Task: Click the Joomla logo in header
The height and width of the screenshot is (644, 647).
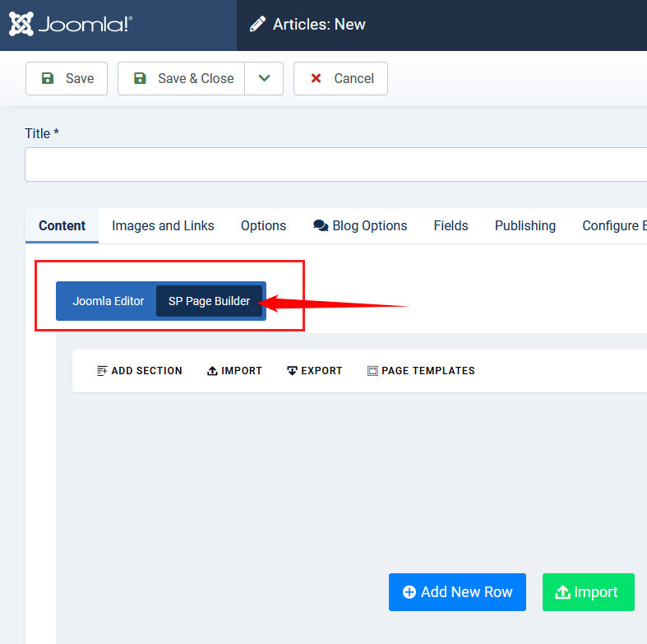Action: click(x=71, y=25)
